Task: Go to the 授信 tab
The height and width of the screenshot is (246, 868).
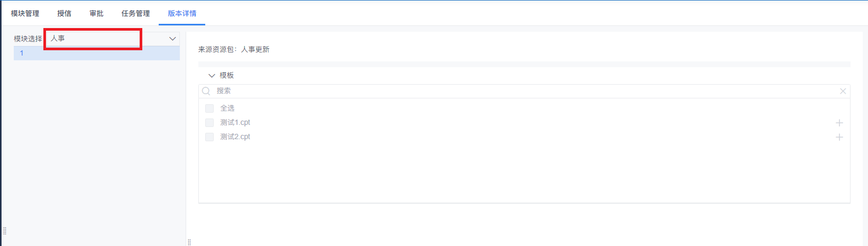Action: click(x=64, y=13)
